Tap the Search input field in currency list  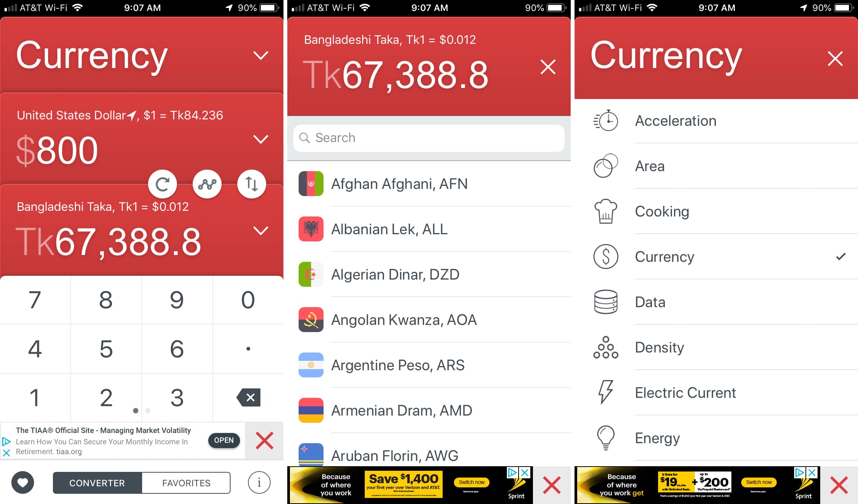point(429,138)
